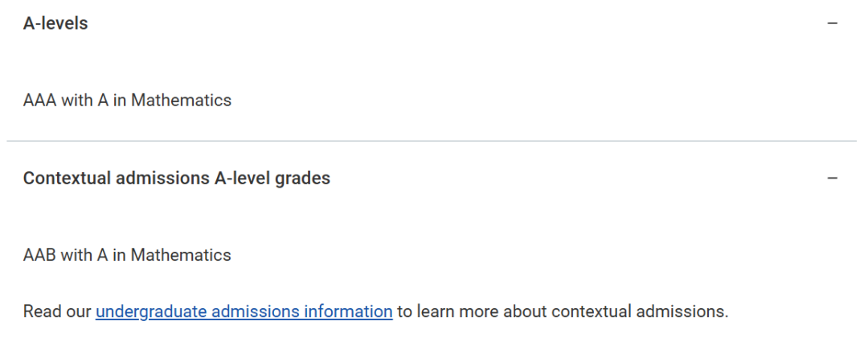This screenshot has height=342, width=868.
Task: Select the word 'Read our' before the link
Action: coord(57,311)
